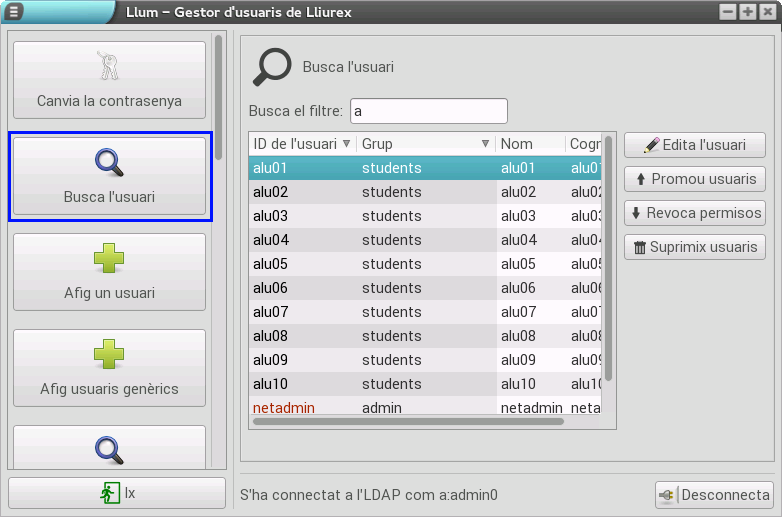The image size is (782, 517).
Task: Click green plus icon for Afig usuaris genèrics
Action: tap(108, 354)
